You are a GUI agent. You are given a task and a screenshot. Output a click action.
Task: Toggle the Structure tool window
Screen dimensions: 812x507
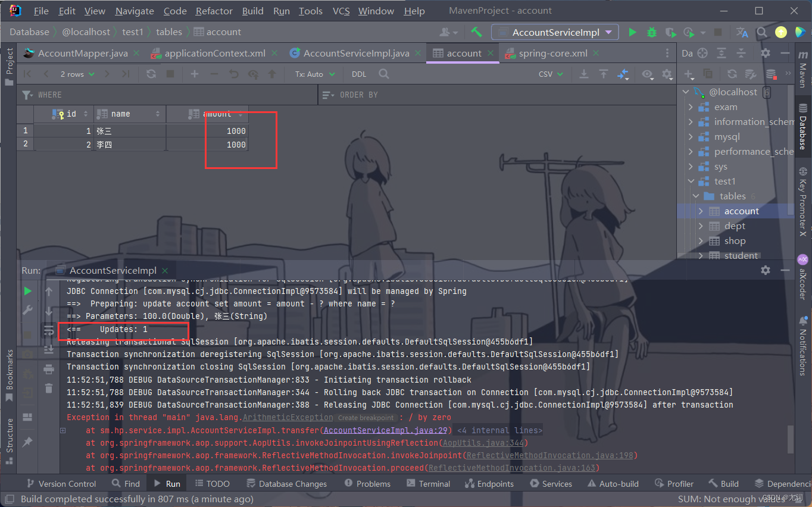[9, 443]
